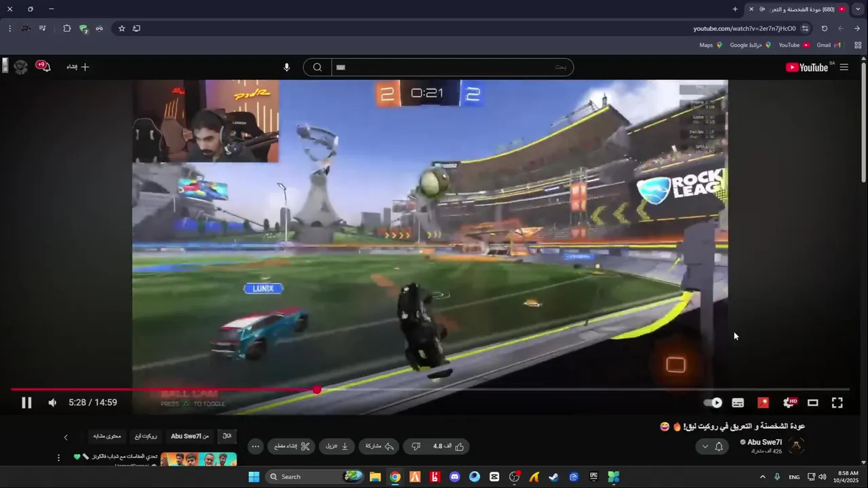Open the apps grid in bookmarks bar
This screenshot has height=488, width=868.
(858, 45)
